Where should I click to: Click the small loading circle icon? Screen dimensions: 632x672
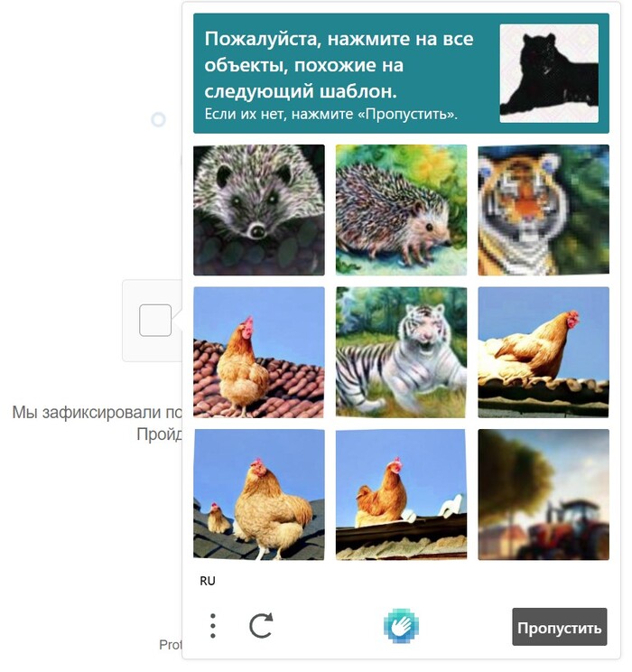[x=158, y=119]
